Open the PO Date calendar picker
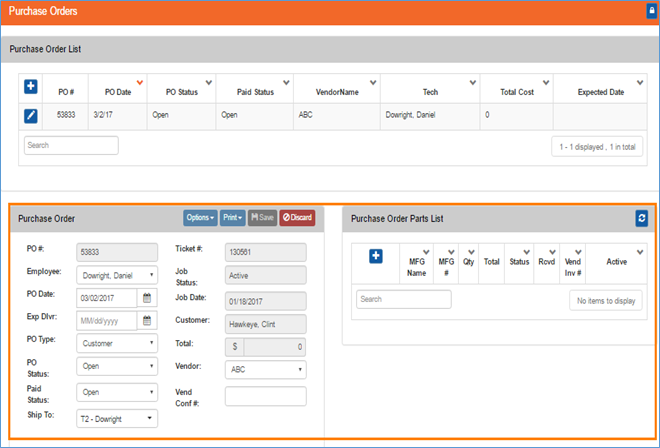Screen dimensions: 660x448 pyautogui.click(x=147, y=298)
